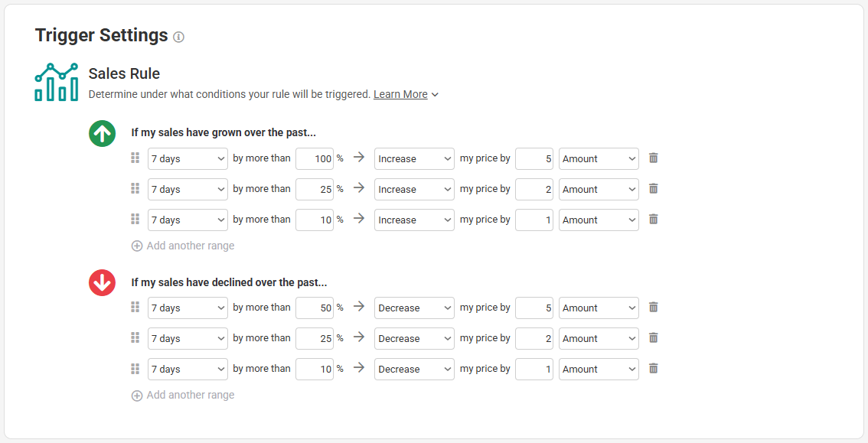The image size is (868, 443).
Task: Add another range under sales growth
Action: 183,246
